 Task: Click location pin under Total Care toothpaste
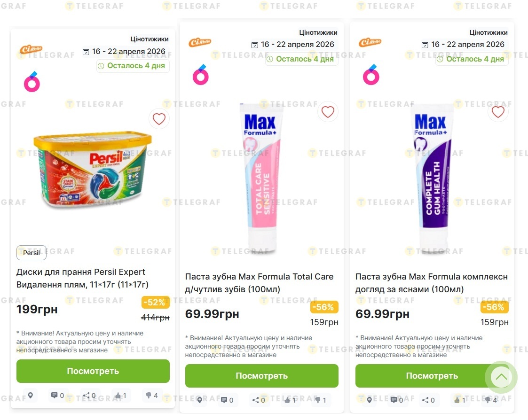click(199, 400)
